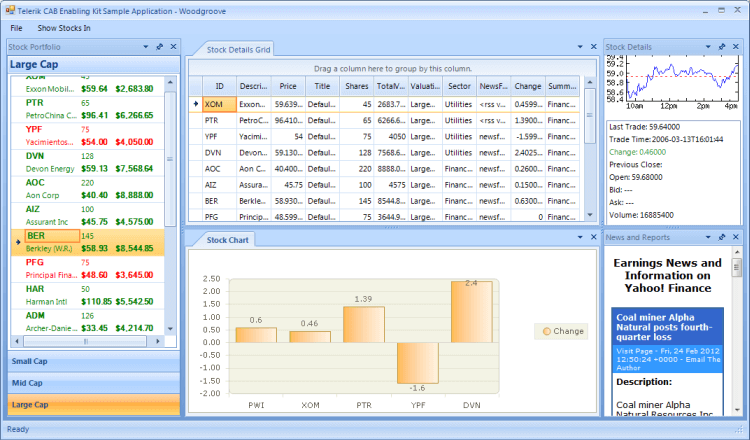
Task: Pin the News and Reports panel
Action: tap(722, 237)
